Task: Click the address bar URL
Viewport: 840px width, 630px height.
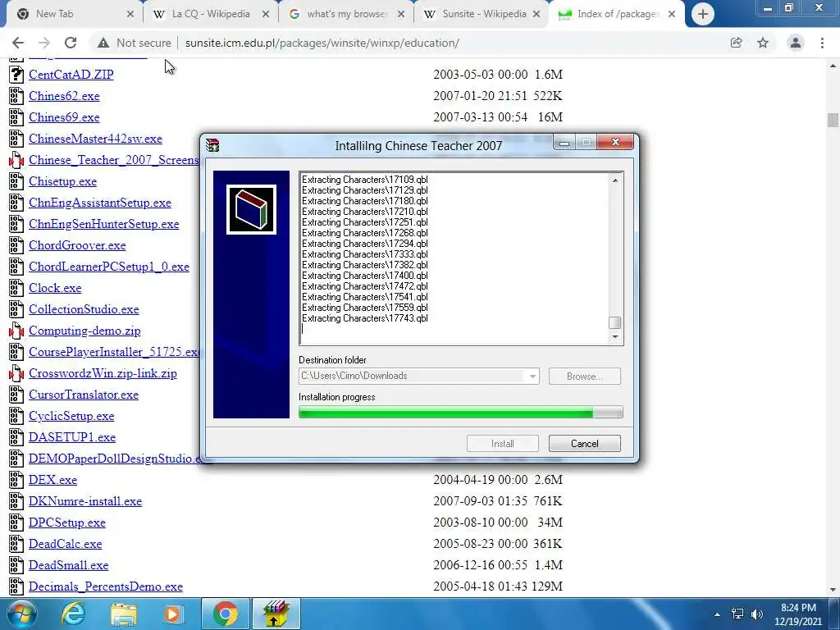Action: (x=322, y=43)
